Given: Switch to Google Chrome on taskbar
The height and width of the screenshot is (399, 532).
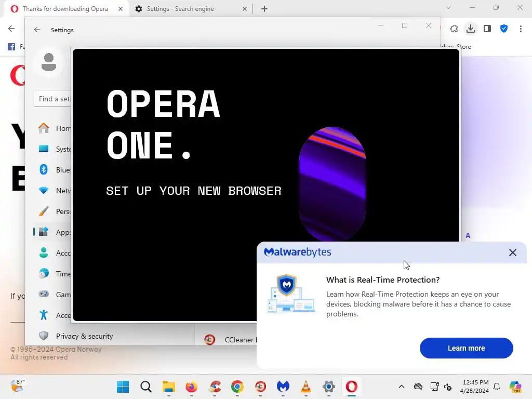Looking at the screenshot, I should click(x=237, y=387).
